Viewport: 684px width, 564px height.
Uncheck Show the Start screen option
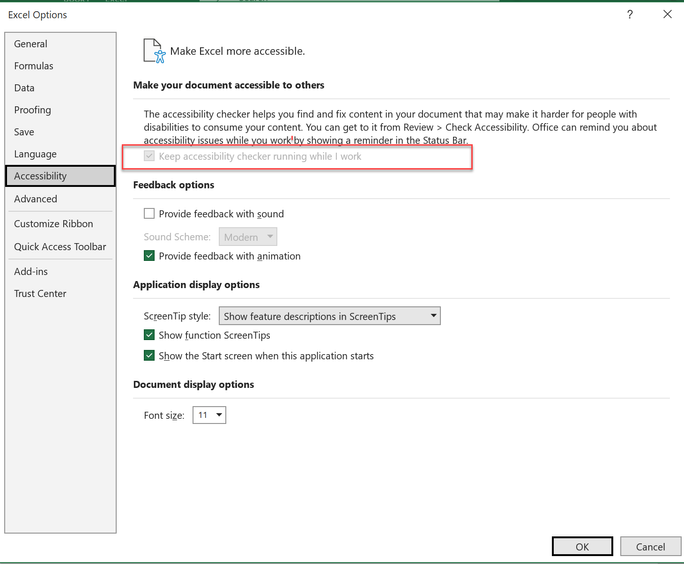(149, 356)
